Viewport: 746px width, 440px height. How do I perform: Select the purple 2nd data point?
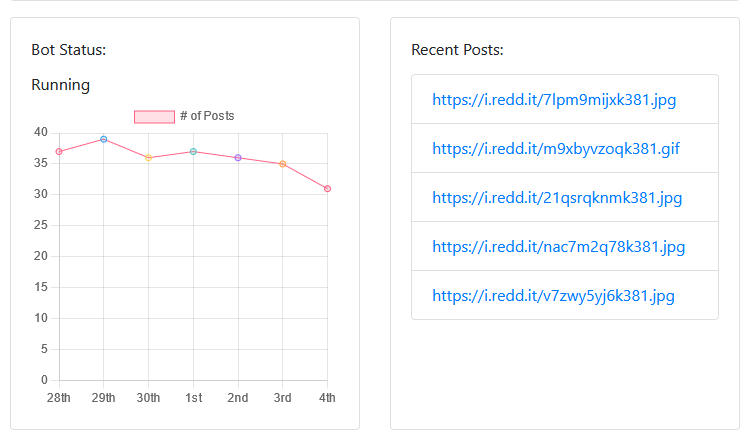[238, 158]
